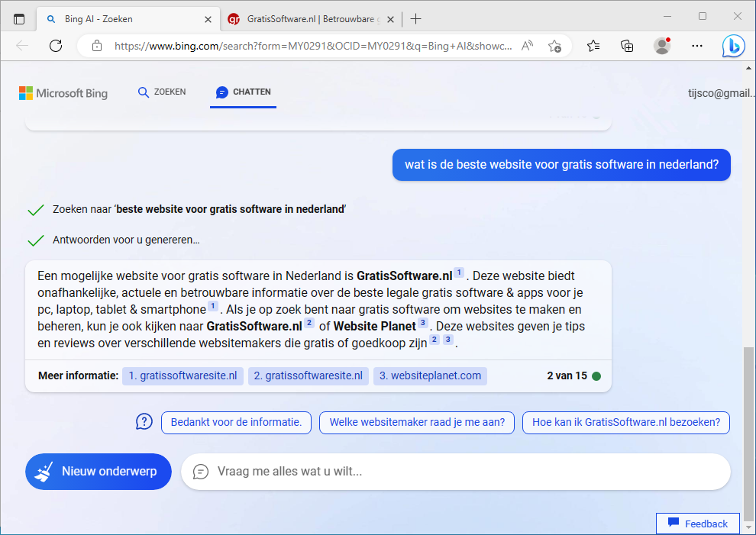Open the user profile avatar icon
The width and height of the screenshot is (756, 535).
coord(662,46)
